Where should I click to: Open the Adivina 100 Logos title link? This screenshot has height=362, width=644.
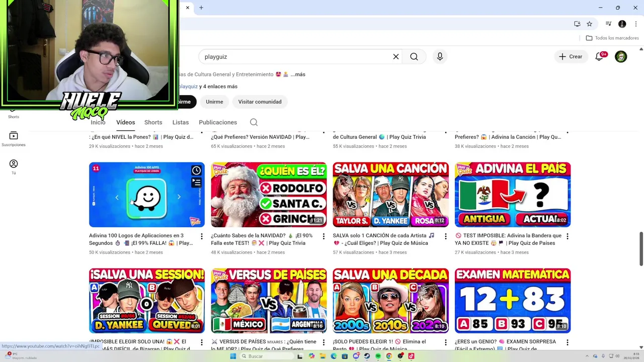[x=141, y=239]
